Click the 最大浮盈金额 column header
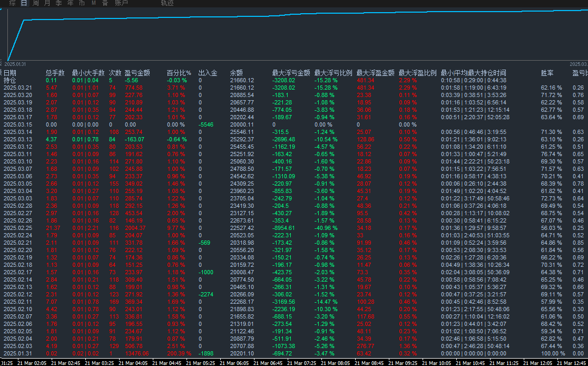This screenshot has width=588, height=366. coord(375,73)
